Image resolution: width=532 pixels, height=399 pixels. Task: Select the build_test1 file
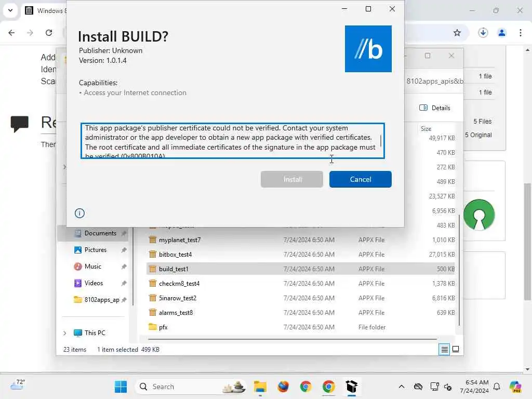coord(300,269)
